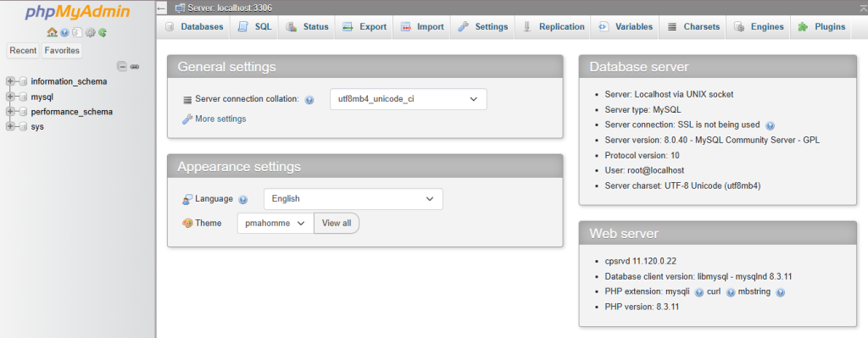Click the Server: localhost:3306 breadcrumb link

pos(230,8)
